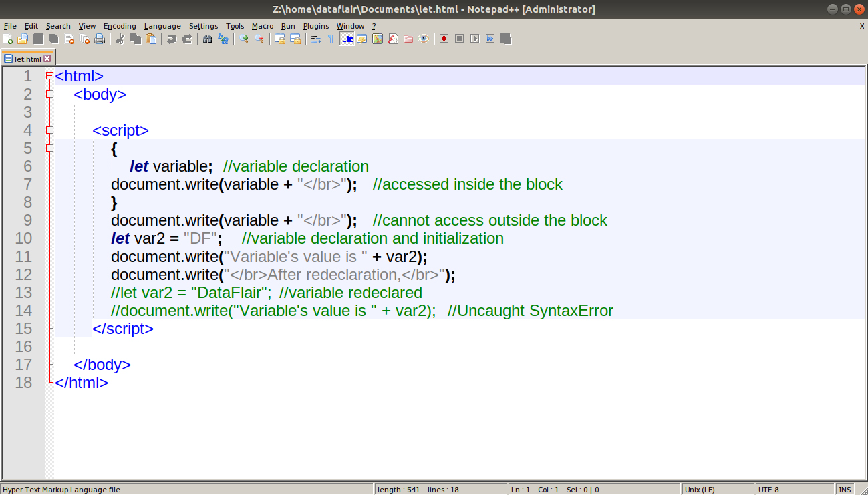Image resolution: width=868 pixels, height=495 pixels.
Task: Select the let.html document tab
Action: click(x=25, y=59)
